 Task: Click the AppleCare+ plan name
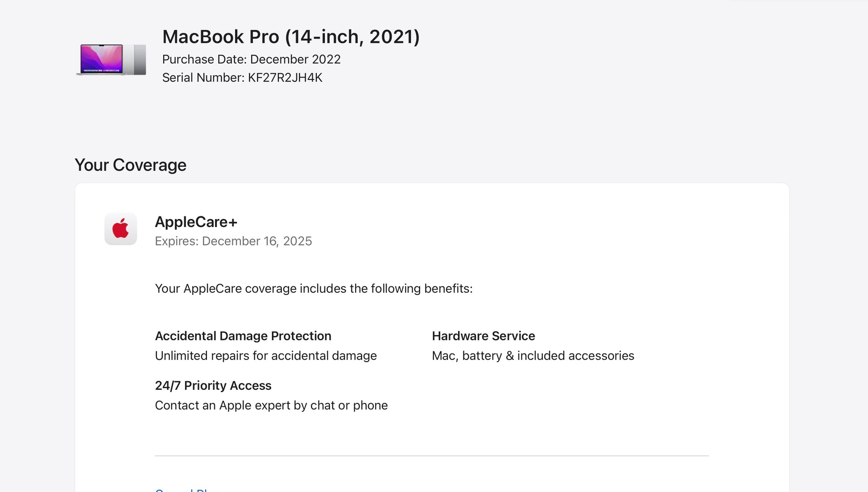pyautogui.click(x=196, y=222)
